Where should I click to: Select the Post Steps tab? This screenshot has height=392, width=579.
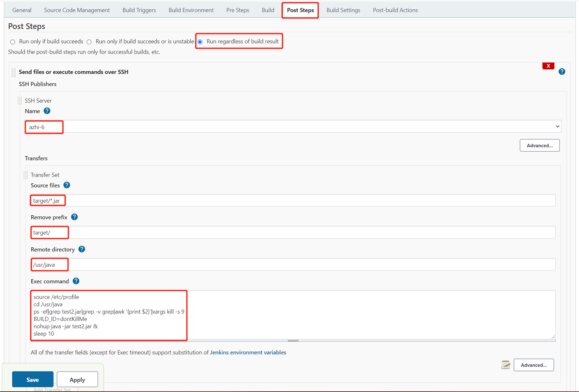pyautogui.click(x=300, y=10)
